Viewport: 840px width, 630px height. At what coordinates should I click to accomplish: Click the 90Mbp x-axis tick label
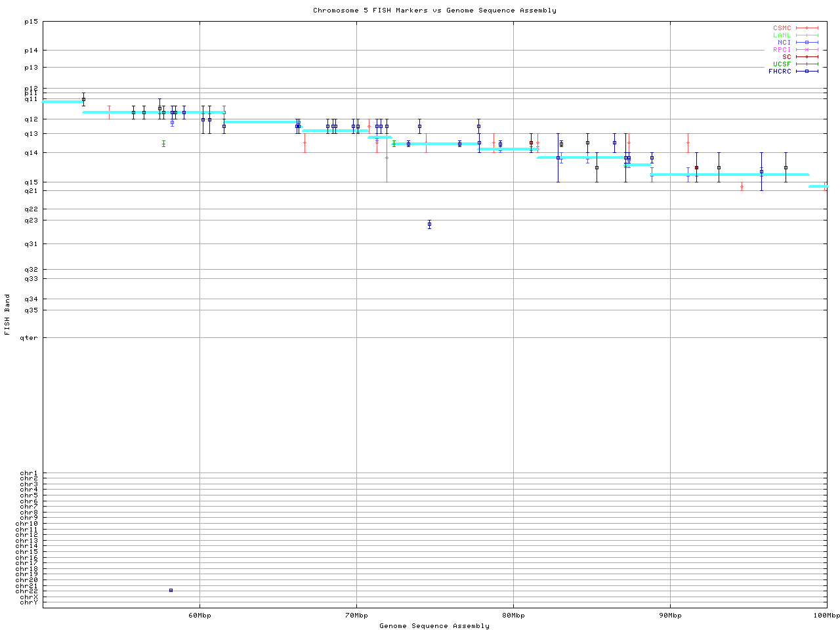point(670,616)
